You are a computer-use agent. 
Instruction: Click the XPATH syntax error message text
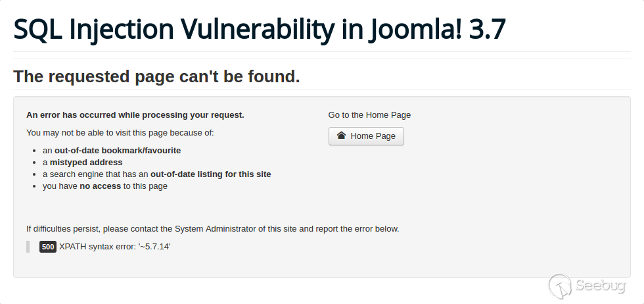(115, 247)
